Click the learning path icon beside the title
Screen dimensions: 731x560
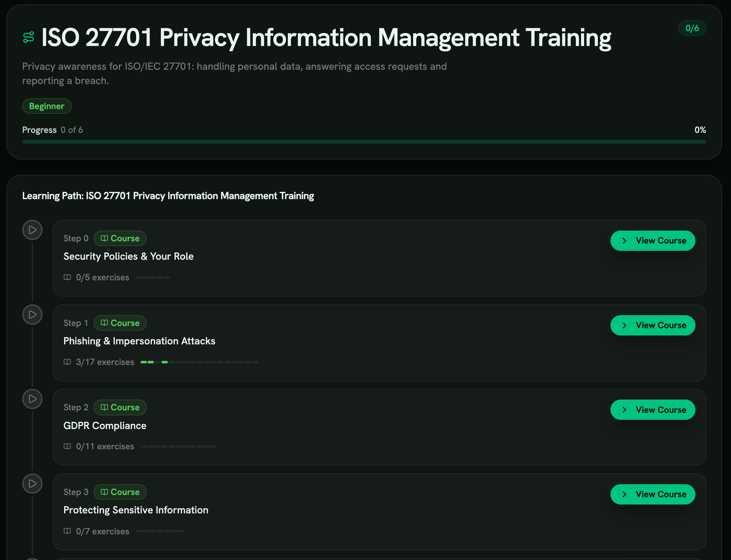pyautogui.click(x=28, y=37)
